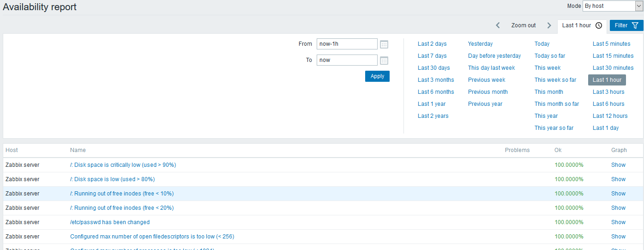The height and width of the screenshot is (250, 644).
Task: Click the highlighted Last 1 hour preset
Action: [x=607, y=80]
